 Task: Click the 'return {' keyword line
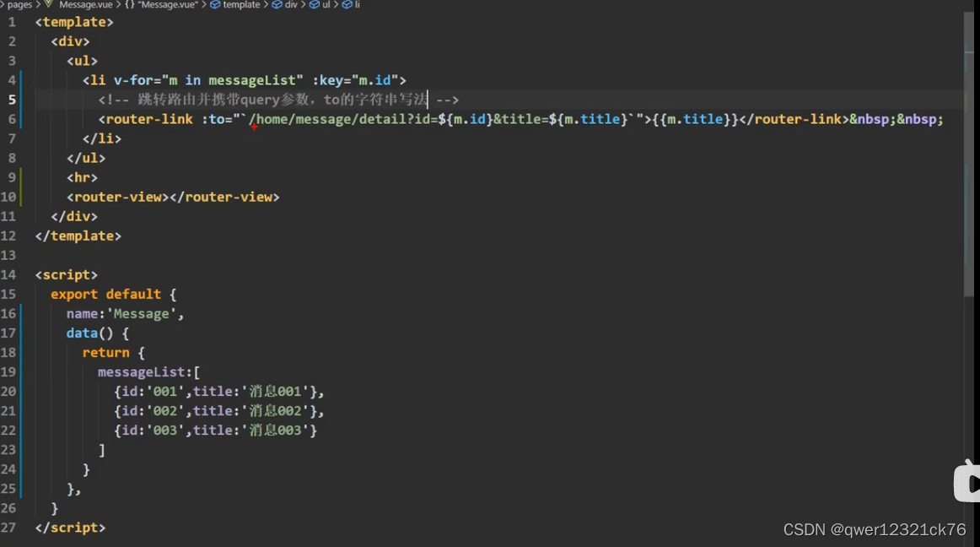point(114,352)
